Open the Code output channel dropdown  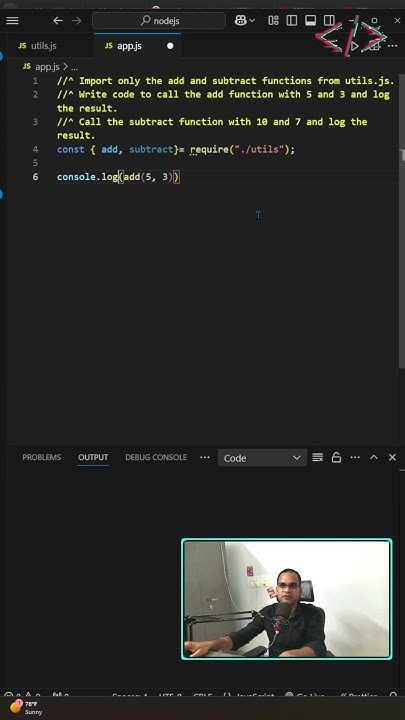[262, 458]
